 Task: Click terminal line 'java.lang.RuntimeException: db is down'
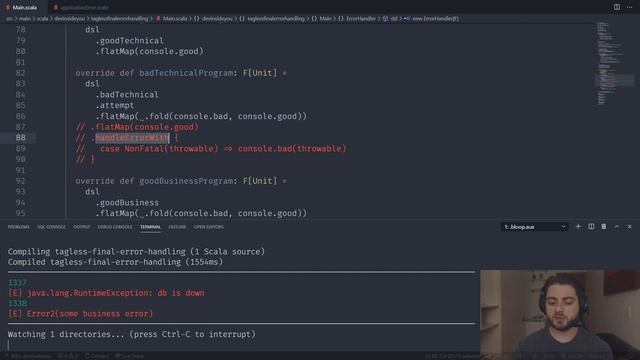click(116, 293)
